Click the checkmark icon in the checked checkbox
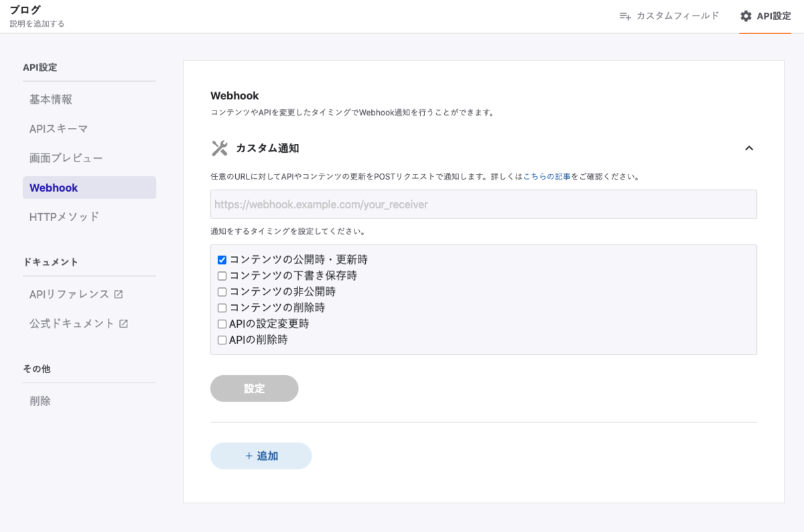Viewport: 804px width, 532px height. 221,260
